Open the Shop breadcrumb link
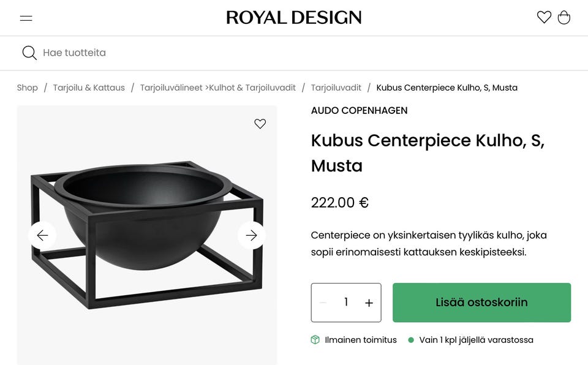 [27, 87]
